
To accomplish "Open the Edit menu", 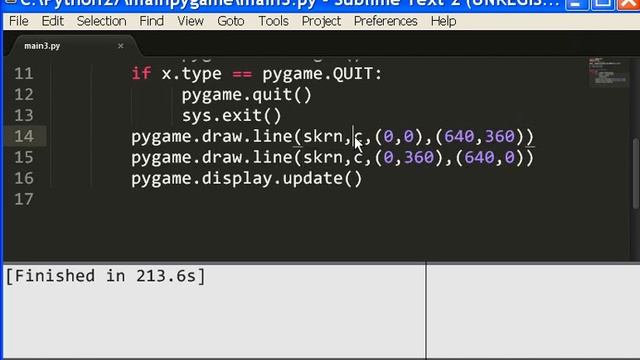I will click(52, 21).
